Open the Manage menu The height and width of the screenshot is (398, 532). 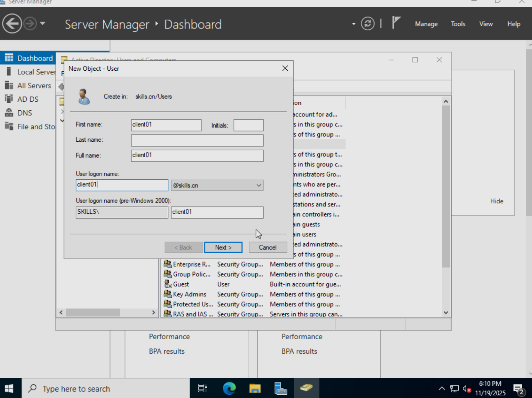coord(426,24)
